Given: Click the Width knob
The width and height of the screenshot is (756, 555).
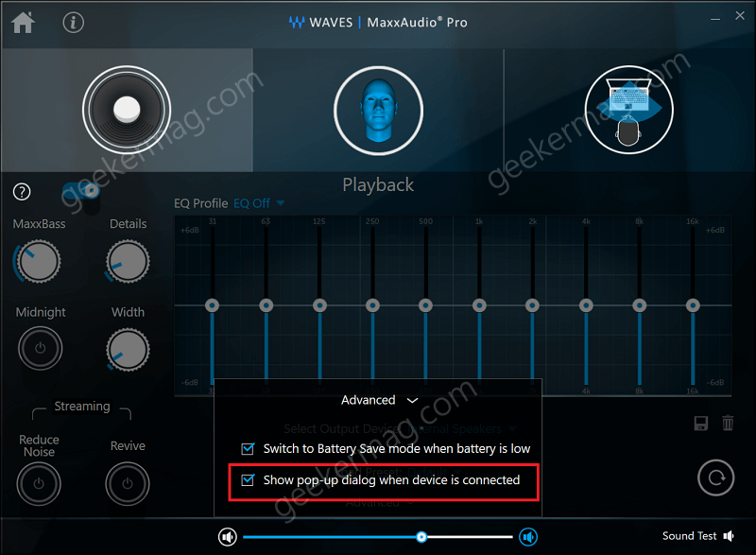Looking at the screenshot, I should click(128, 350).
